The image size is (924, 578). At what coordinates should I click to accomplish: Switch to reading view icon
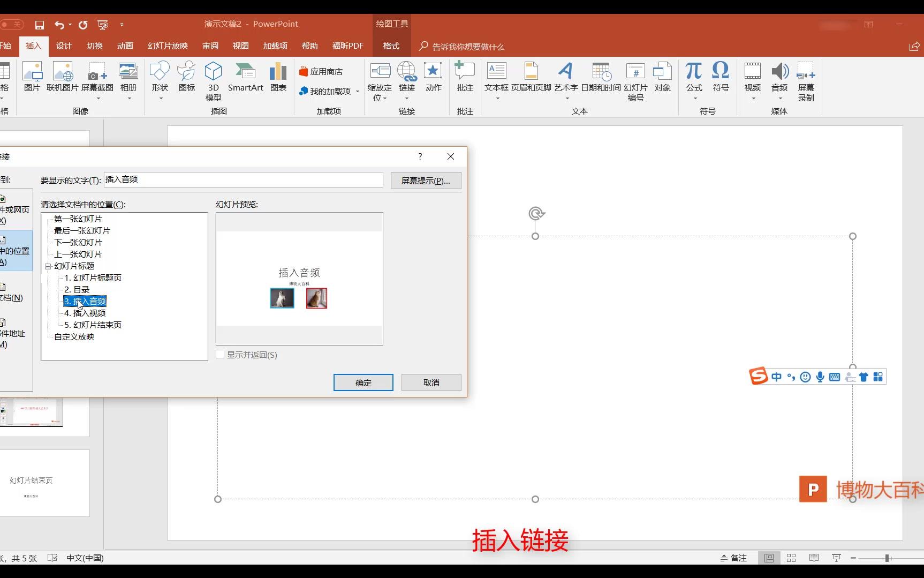pos(814,558)
